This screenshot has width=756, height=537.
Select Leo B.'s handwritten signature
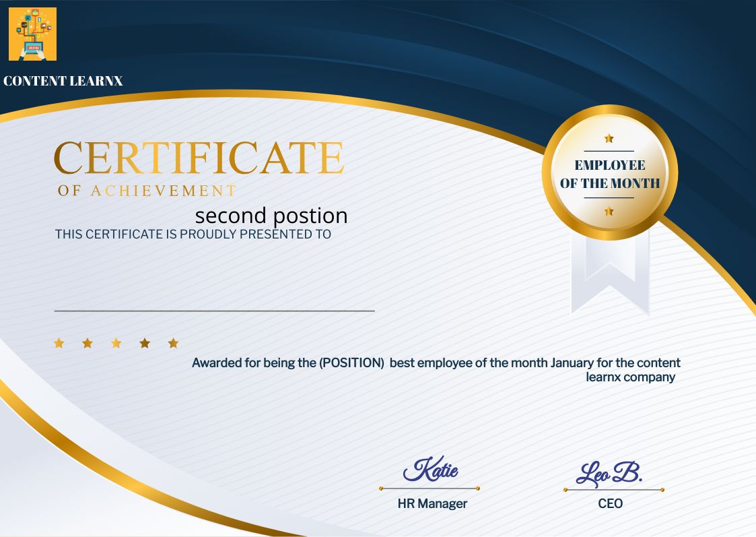coord(610,473)
